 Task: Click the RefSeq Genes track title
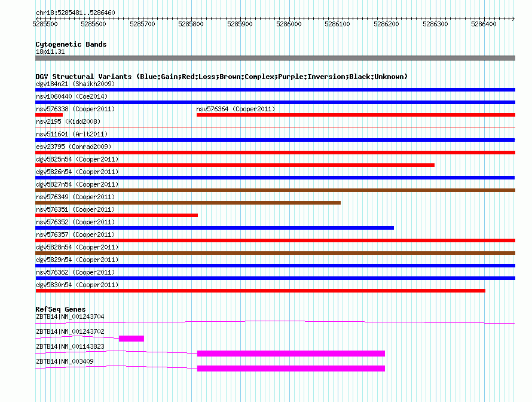click(x=60, y=309)
